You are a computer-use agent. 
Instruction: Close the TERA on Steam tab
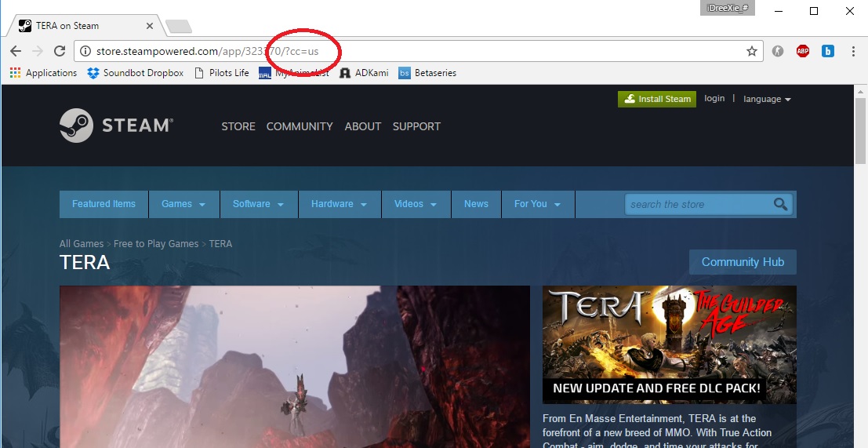click(x=150, y=25)
